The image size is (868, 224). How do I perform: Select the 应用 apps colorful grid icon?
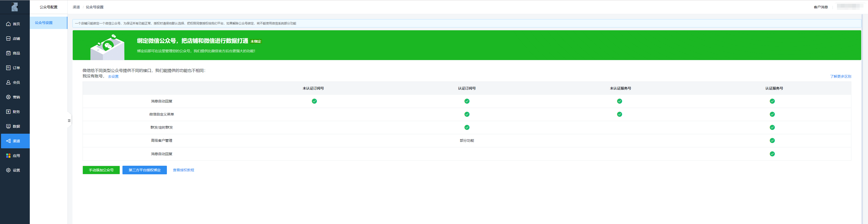coord(8,156)
